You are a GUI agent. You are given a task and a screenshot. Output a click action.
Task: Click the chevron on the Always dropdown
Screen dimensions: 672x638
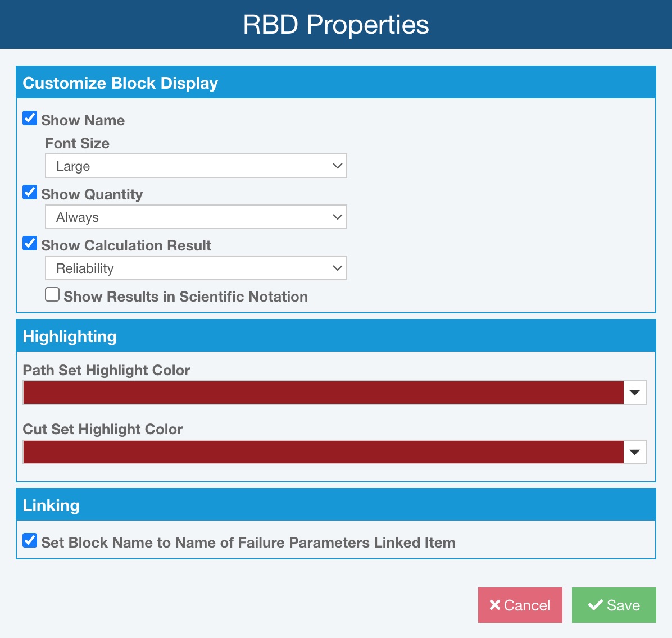point(337,217)
